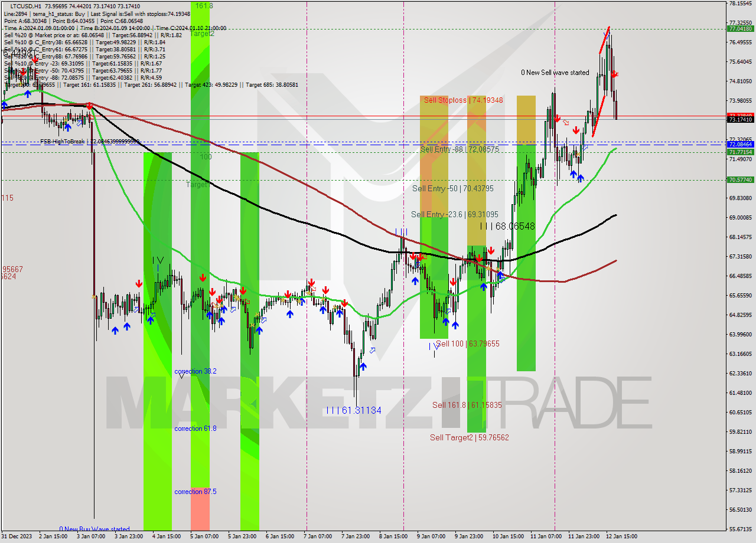Click the 'correction 38.2' label

point(195,371)
